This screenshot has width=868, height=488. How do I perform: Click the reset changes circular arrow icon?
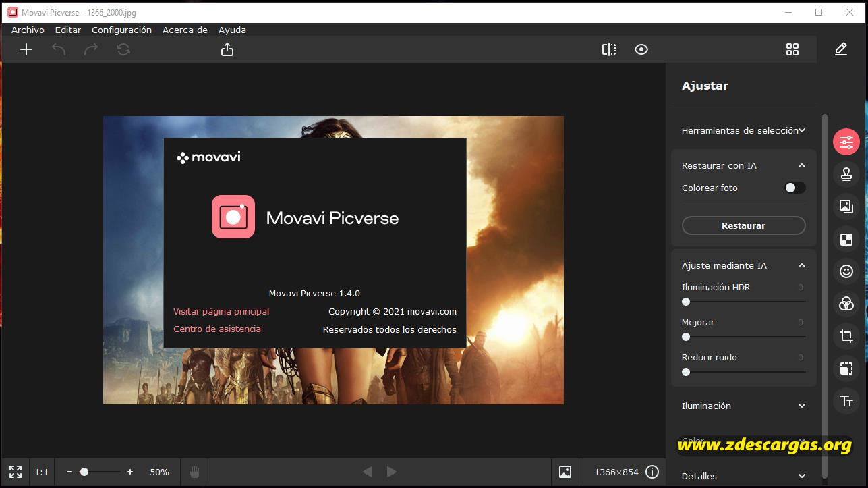pyautogui.click(x=123, y=49)
